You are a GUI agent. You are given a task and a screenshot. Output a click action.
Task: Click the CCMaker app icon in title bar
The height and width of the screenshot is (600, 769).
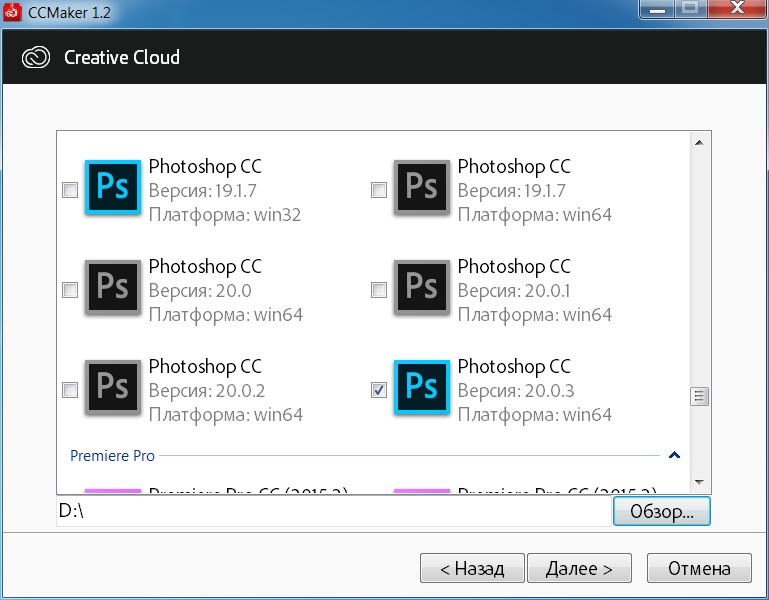point(12,12)
